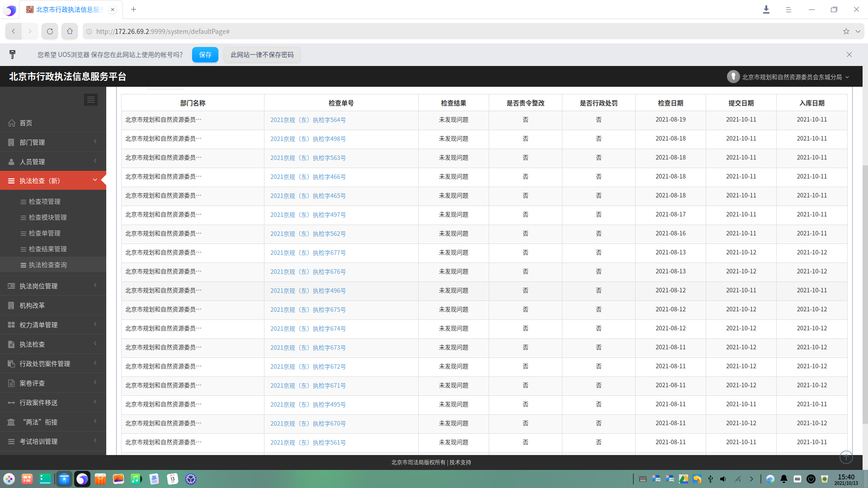Click browser back button
The image size is (868, 488).
pyautogui.click(x=14, y=31)
